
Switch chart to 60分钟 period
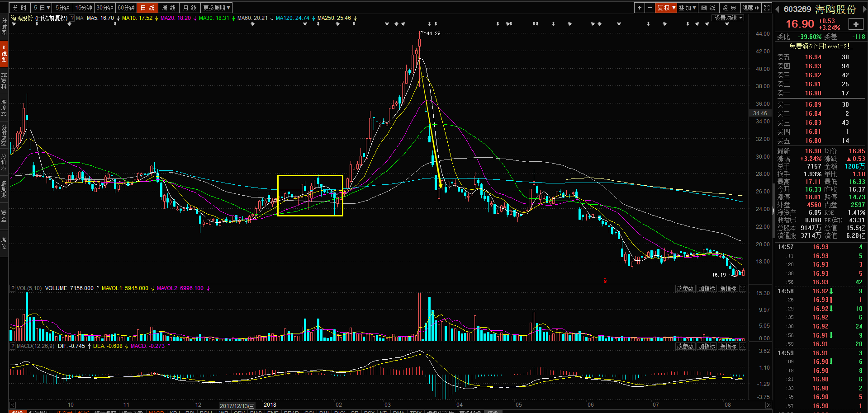pos(126,8)
